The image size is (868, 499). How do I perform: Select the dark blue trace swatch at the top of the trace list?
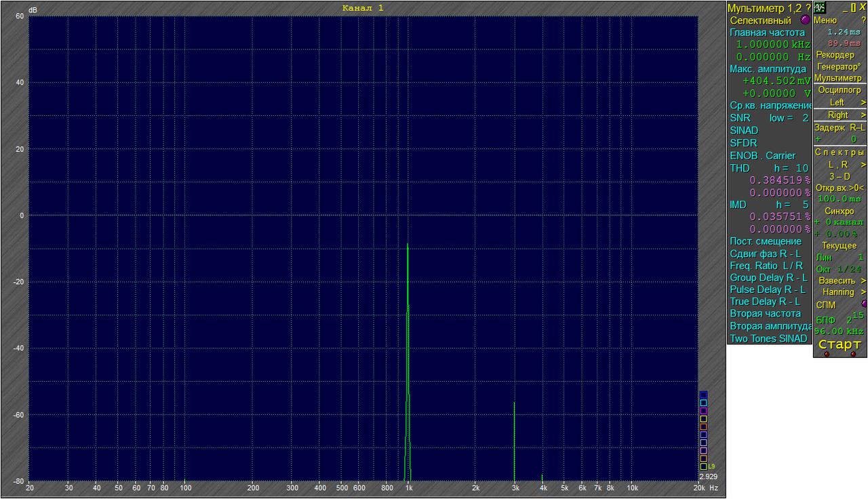coord(703,395)
